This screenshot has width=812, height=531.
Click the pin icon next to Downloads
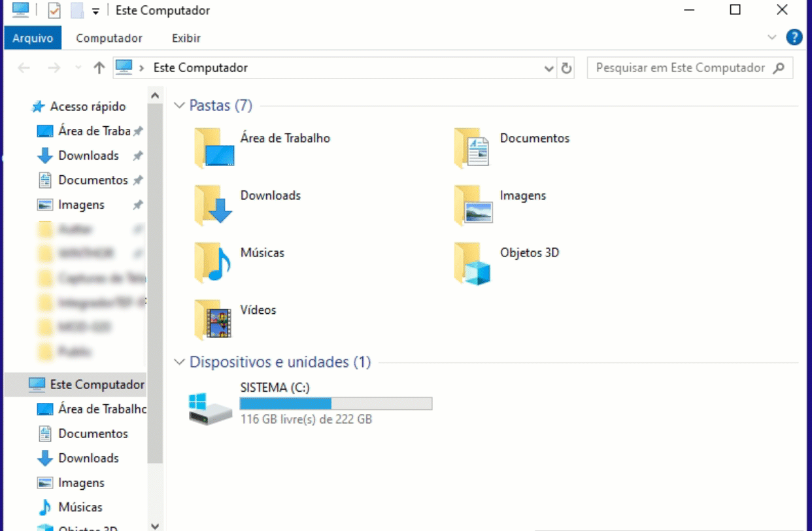click(x=138, y=156)
